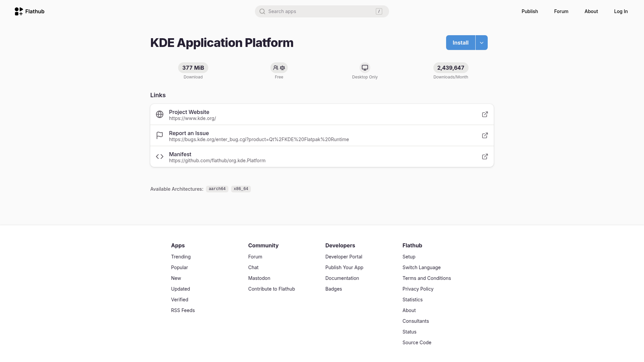Open Contribute to Flathub link

click(272, 289)
